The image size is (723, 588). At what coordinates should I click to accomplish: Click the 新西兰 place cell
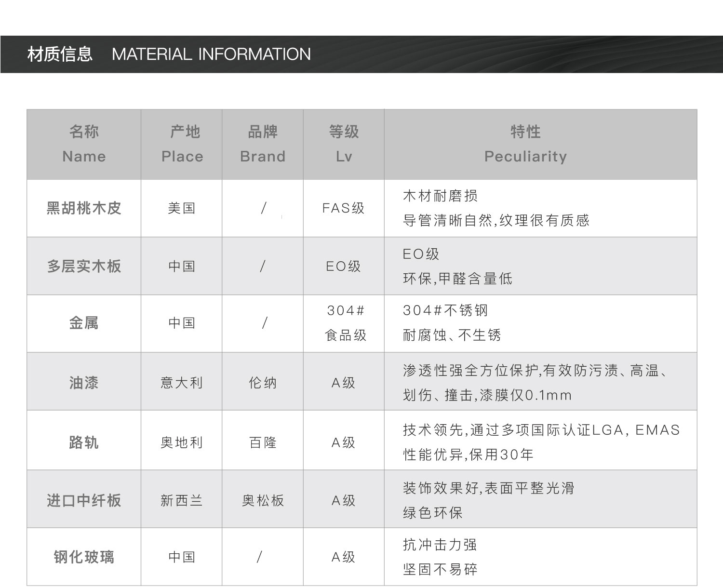pos(182,501)
